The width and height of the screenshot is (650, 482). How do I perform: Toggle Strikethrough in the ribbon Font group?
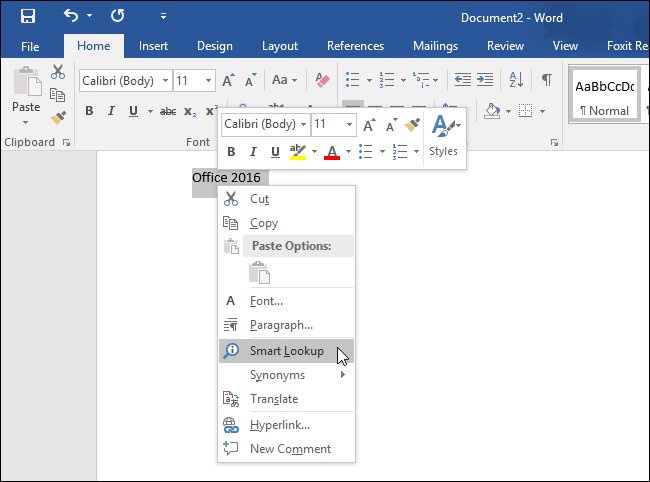[x=168, y=111]
